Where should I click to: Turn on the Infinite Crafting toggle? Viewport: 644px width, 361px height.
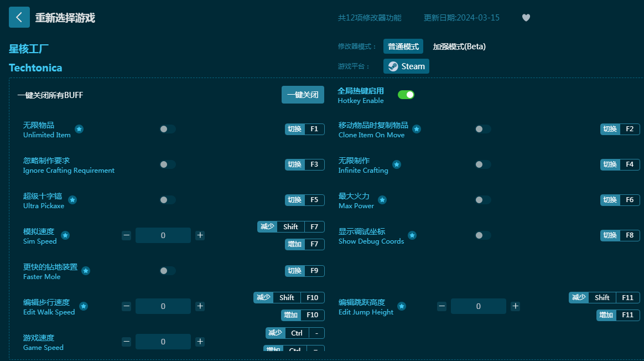pos(483,164)
